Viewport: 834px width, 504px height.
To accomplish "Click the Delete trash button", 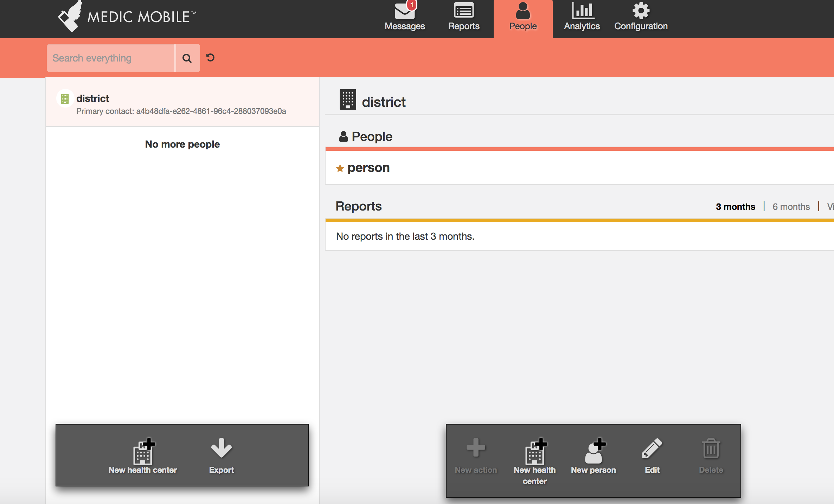I will (711, 455).
